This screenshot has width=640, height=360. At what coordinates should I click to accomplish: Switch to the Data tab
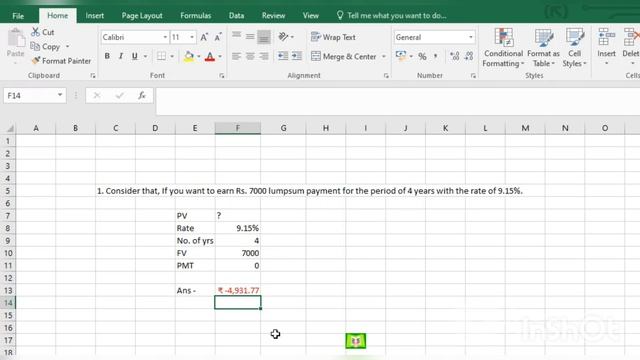[236, 16]
